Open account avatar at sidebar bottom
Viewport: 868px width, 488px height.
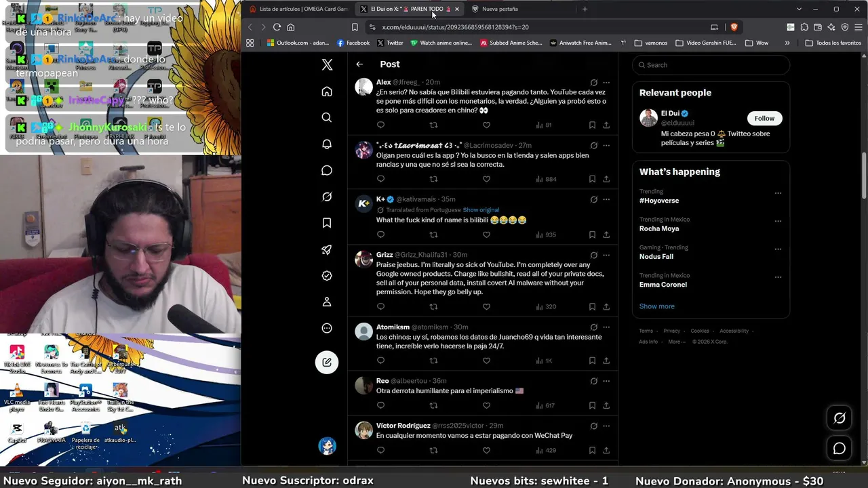coord(328,446)
